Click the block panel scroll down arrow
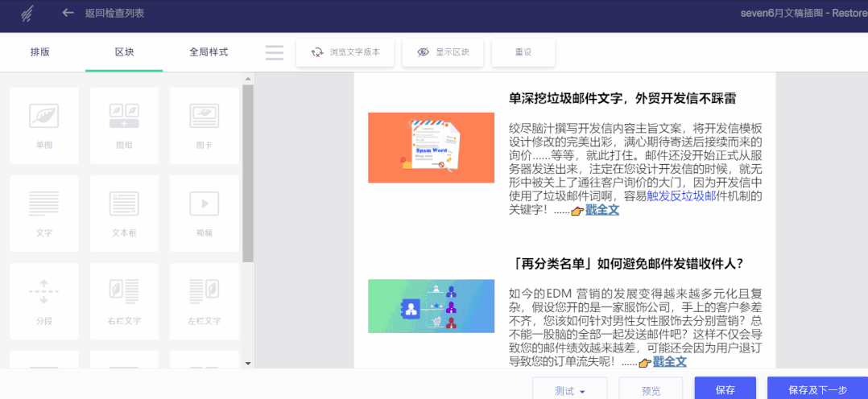The image size is (868, 399). tap(248, 363)
